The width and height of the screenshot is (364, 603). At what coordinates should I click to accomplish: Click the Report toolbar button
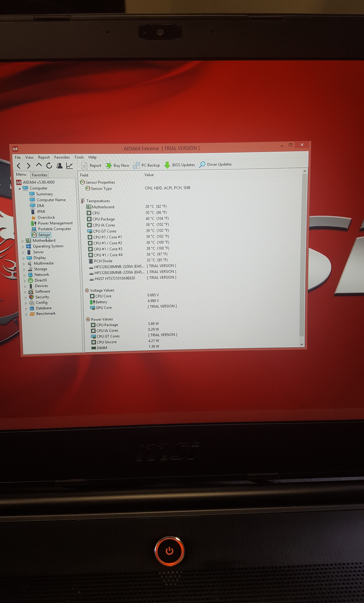(91, 166)
